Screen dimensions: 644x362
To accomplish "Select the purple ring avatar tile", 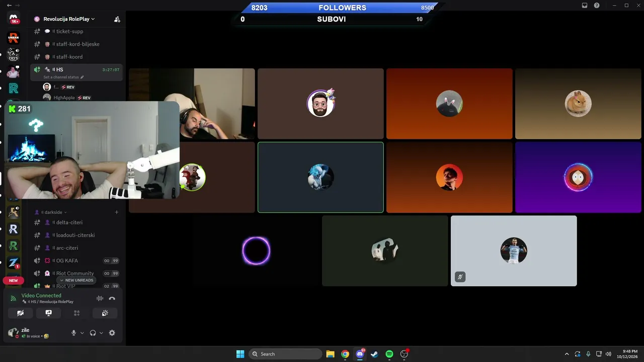I will (256, 251).
